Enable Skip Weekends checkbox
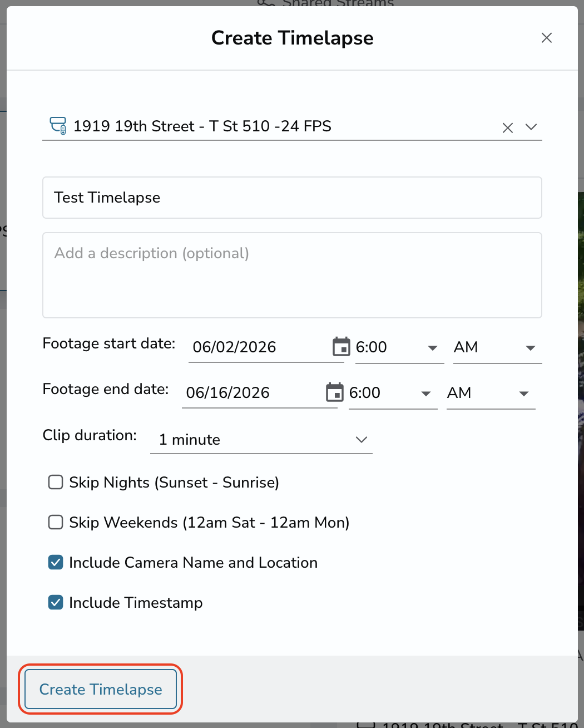Viewport: 584px width, 728px height. pos(56,522)
